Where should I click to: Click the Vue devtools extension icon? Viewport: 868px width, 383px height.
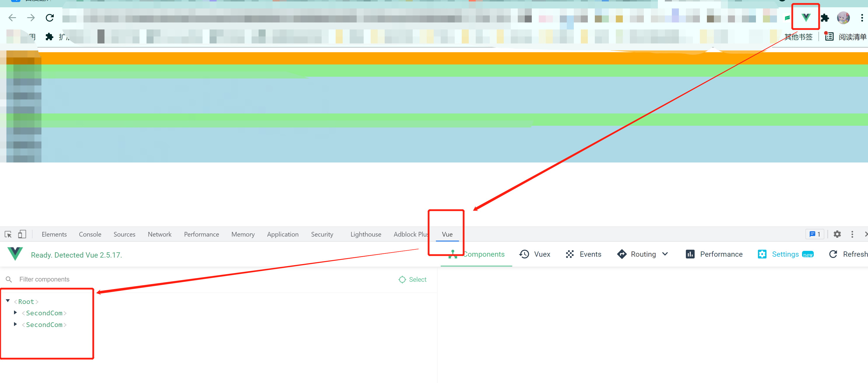[x=806, y=17]
